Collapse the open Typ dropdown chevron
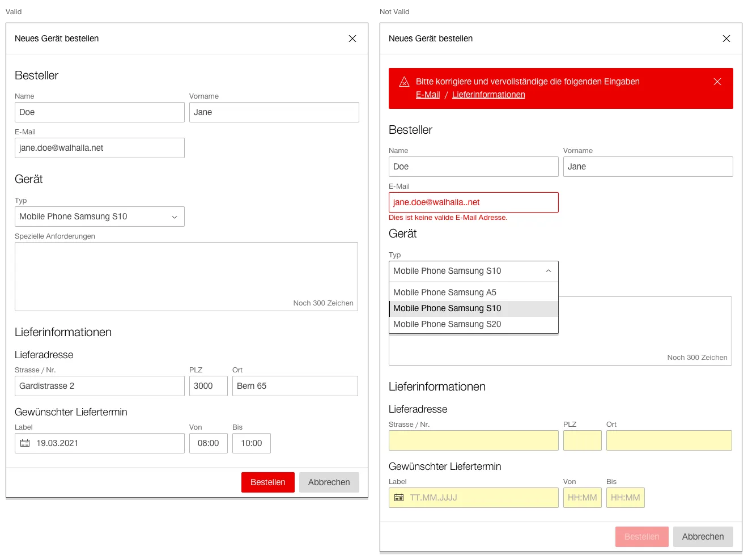The height and width of the screenshot is (560, 748). [548, 271]
